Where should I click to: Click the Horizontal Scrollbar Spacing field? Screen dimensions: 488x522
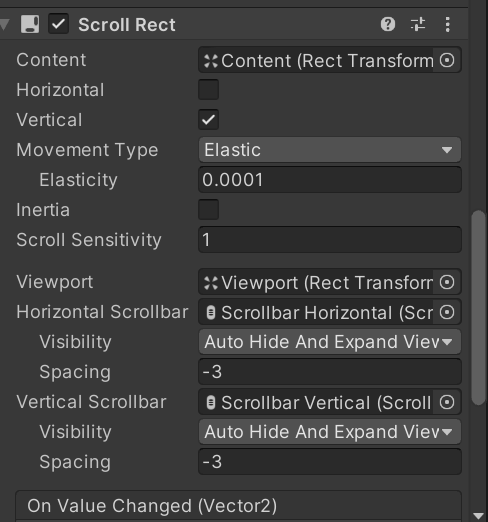pyautogui.click(x=330, y=372)
